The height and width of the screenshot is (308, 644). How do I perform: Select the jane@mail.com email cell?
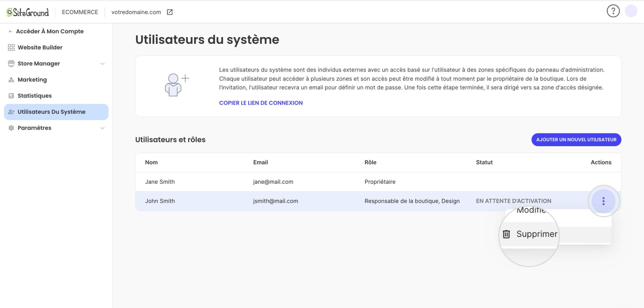click(x=273, y=182)
